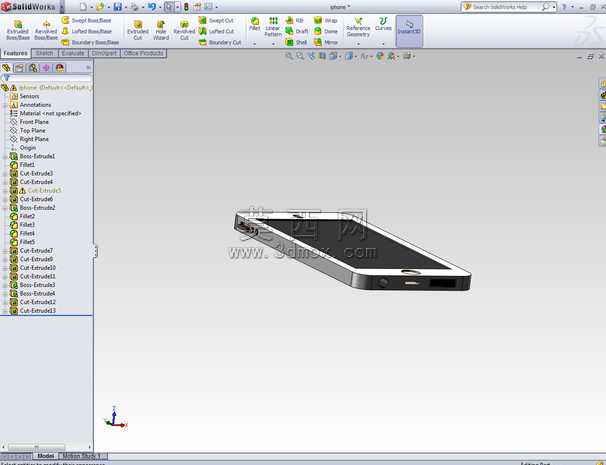The height and width of the screenshot is (465, 606).
Task: Click the Zoom to Fit icon
Action: [289, 56]
